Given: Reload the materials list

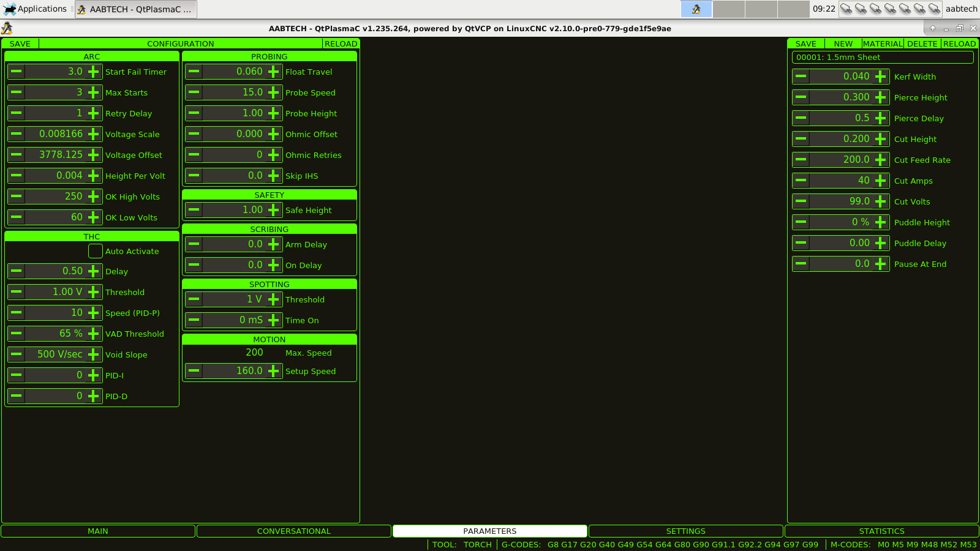Looking at the screenshot, I should coord(960,43).
